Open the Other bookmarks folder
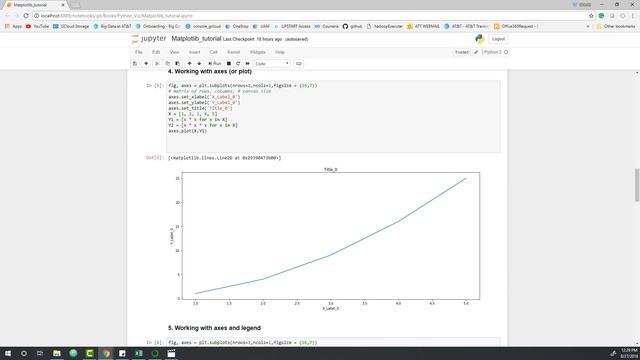Viewport: 640px width, 360px height. pos(616,26)
